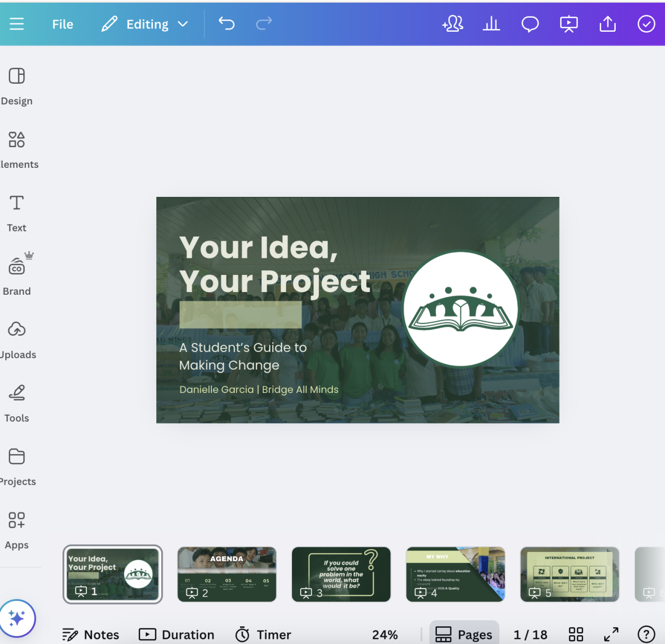Open the Apps panel
The width and height of the screenshot is (665, 644).
coord(17,531)
